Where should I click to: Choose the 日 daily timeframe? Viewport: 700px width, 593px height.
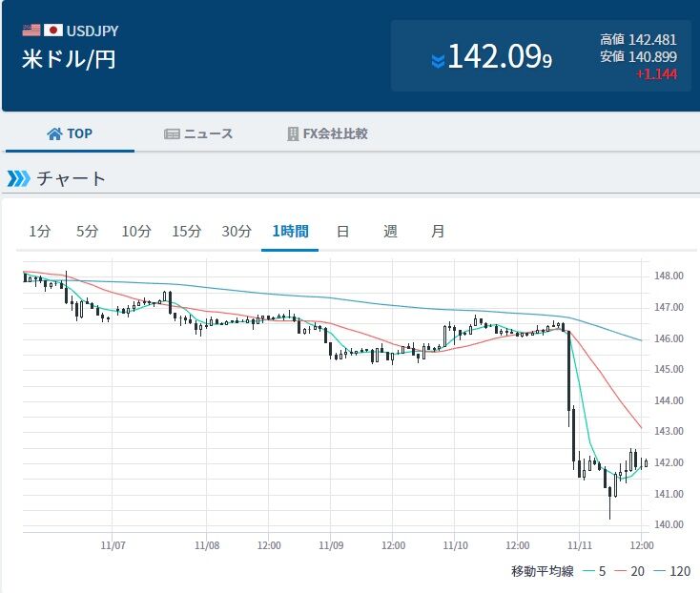click(x=342, y=231)
